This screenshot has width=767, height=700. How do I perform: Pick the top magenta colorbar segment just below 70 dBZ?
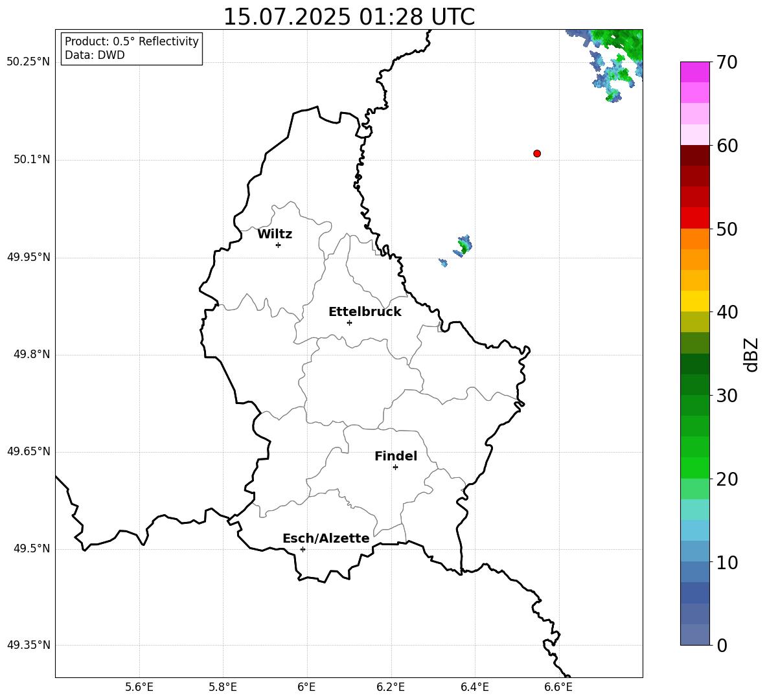(x=695, y=73)
